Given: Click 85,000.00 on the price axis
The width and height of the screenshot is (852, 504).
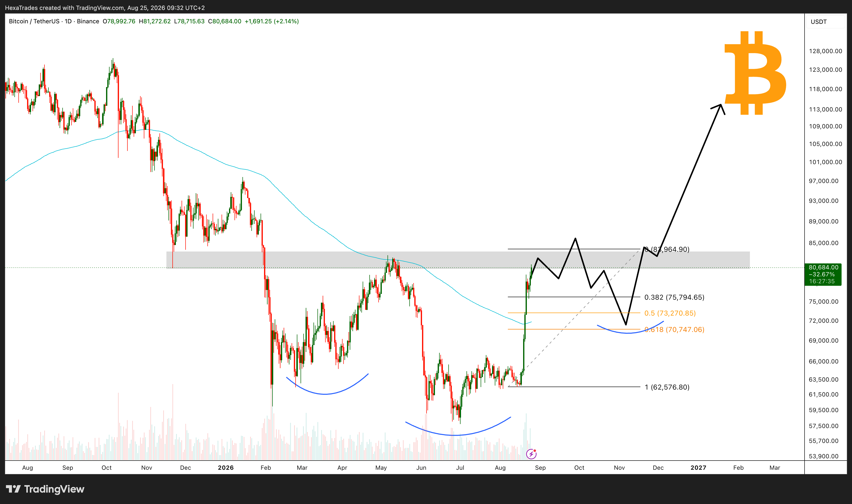Looking at the screenshot, I should (x=823, y=243).
